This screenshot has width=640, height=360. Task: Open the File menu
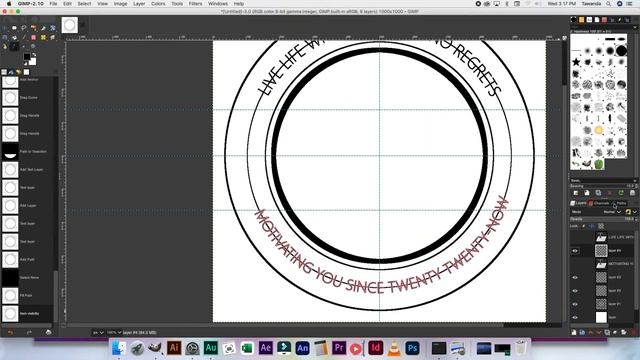tap(53, 4)
